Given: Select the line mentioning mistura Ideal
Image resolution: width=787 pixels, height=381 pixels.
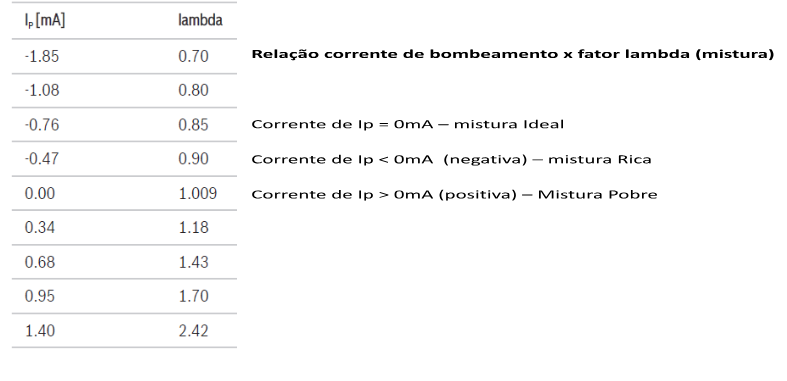Looking at the screenshot, I should click(408, 124).
